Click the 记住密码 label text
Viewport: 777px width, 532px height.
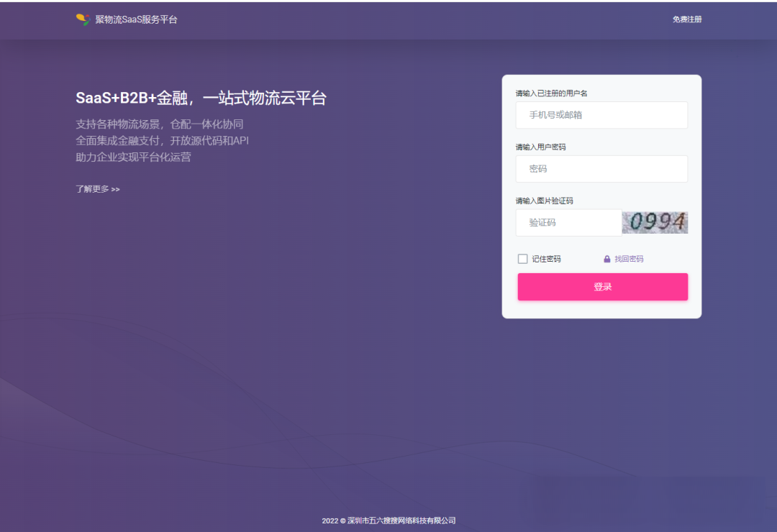(546, 259)
